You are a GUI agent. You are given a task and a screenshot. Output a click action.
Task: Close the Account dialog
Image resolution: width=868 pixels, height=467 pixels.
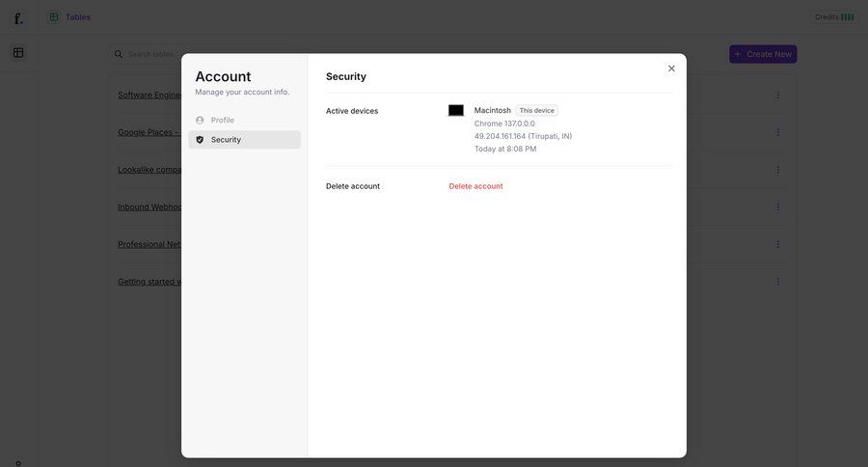[671, 69]
